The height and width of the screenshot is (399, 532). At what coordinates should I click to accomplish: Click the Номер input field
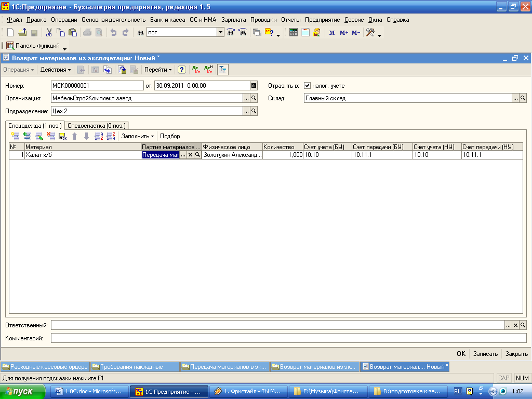click(97, 86)
